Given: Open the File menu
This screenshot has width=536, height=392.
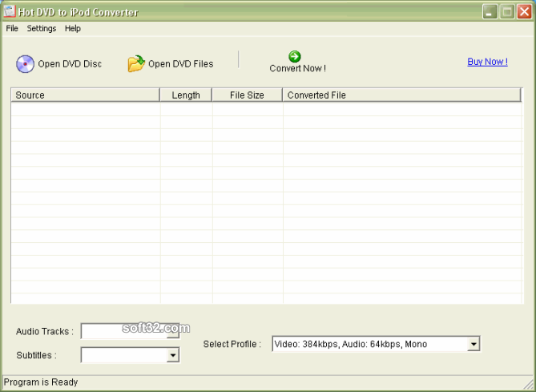Looking at the screenshot, I should pos(12,28).
